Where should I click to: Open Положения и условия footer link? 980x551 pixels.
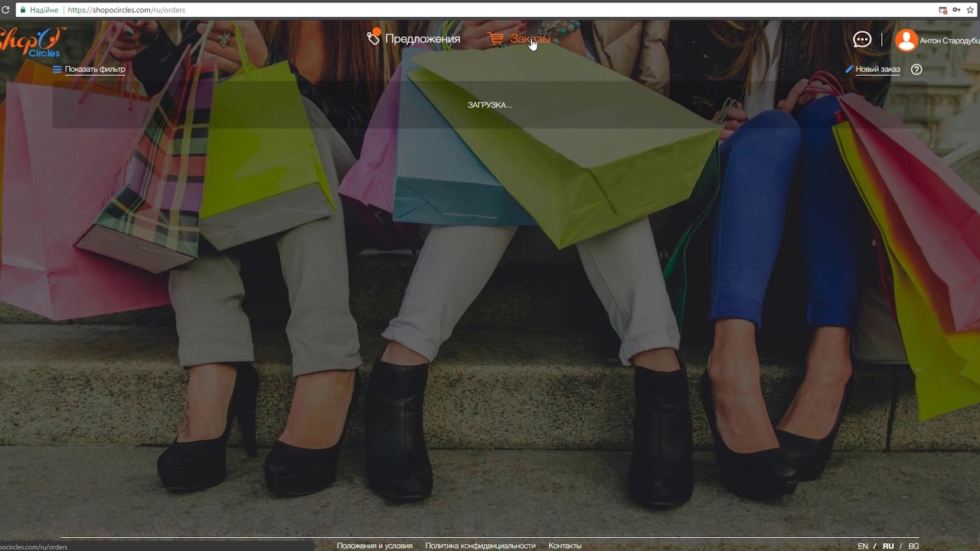click(374, 546)
